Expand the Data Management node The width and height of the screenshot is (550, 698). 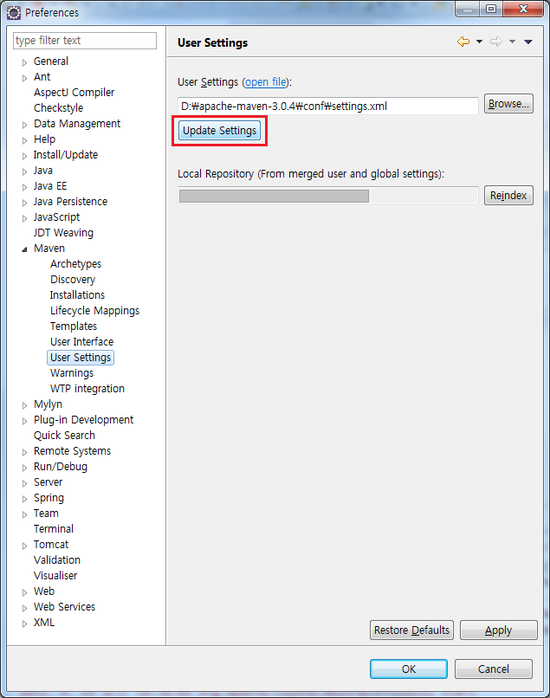(24, 125)
